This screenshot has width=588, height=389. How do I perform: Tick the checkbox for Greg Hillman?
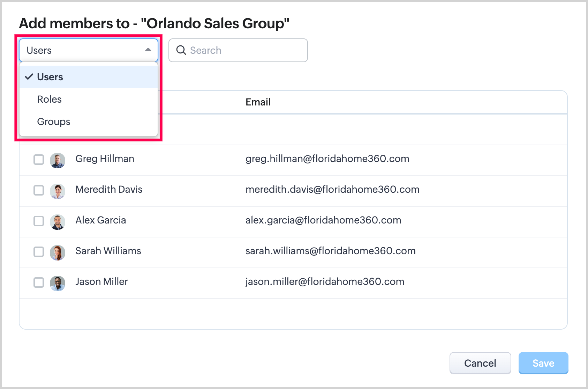[x=39, y=160]
